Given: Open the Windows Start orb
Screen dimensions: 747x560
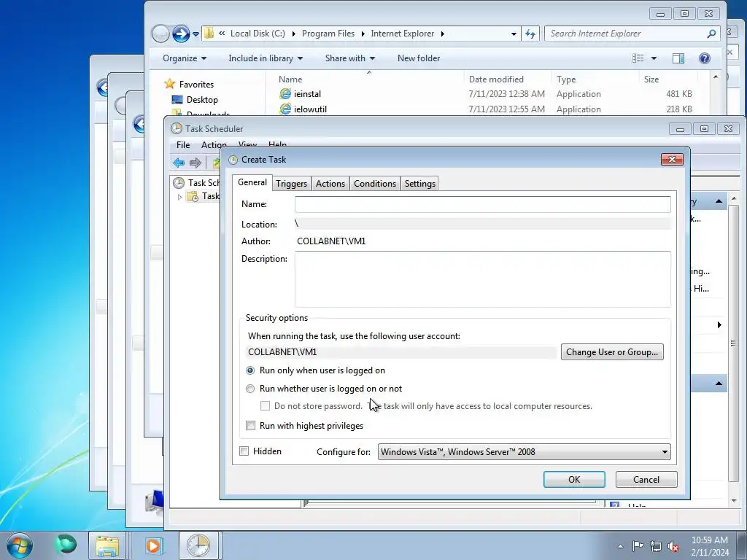Looking at the screenshot, I should 20,545.
